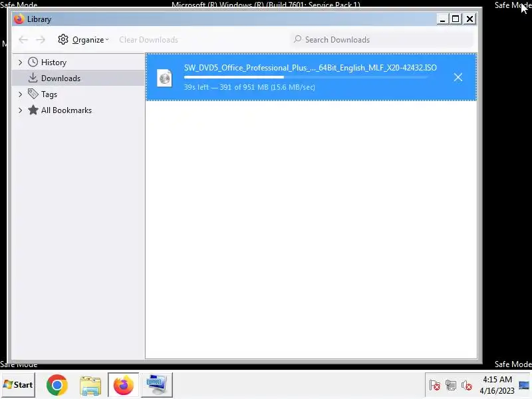Open the Organize dropdown menu
Image resolution: width=532 pixels, height=399 pixels.
90,40
